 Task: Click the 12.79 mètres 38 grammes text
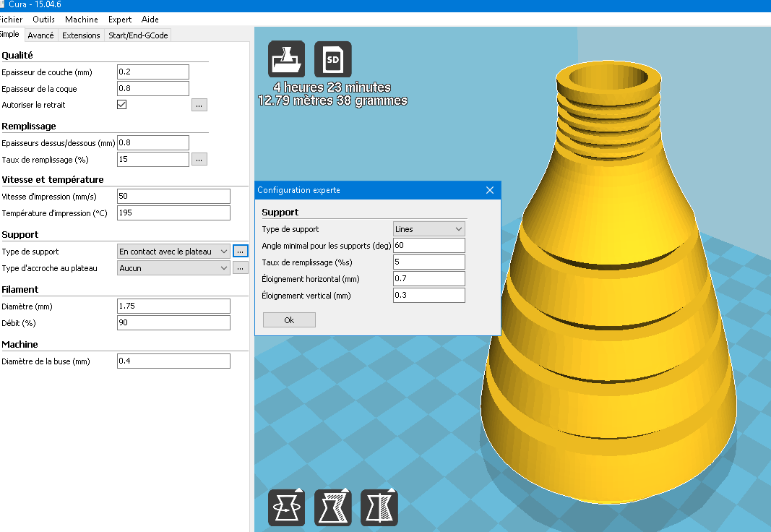click(332, 100)
